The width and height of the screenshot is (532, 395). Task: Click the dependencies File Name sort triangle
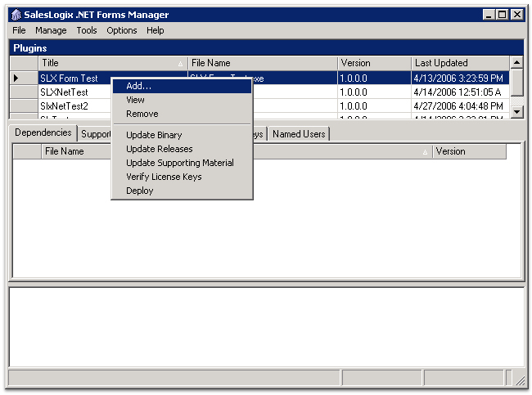[425, 152]
